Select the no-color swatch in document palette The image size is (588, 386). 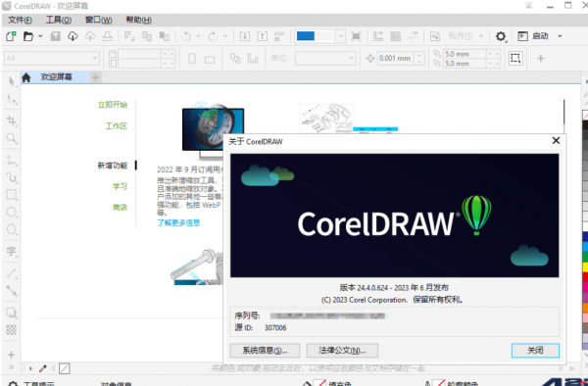(65, 368)
